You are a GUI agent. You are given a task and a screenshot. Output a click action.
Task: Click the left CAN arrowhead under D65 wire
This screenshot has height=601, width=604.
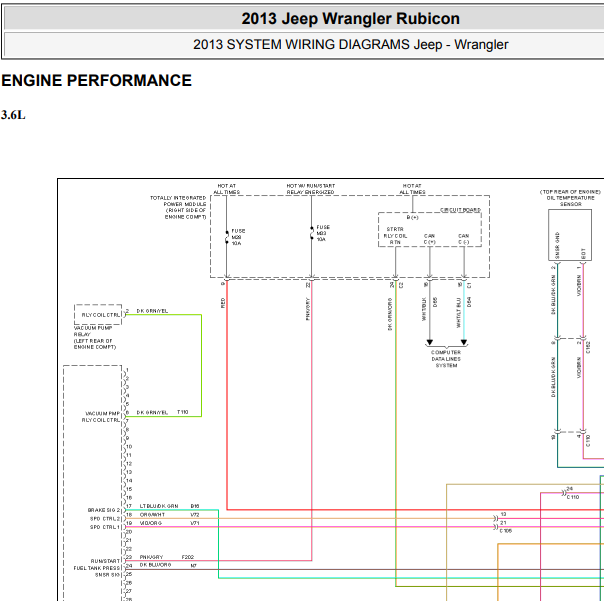pos(430,342)
